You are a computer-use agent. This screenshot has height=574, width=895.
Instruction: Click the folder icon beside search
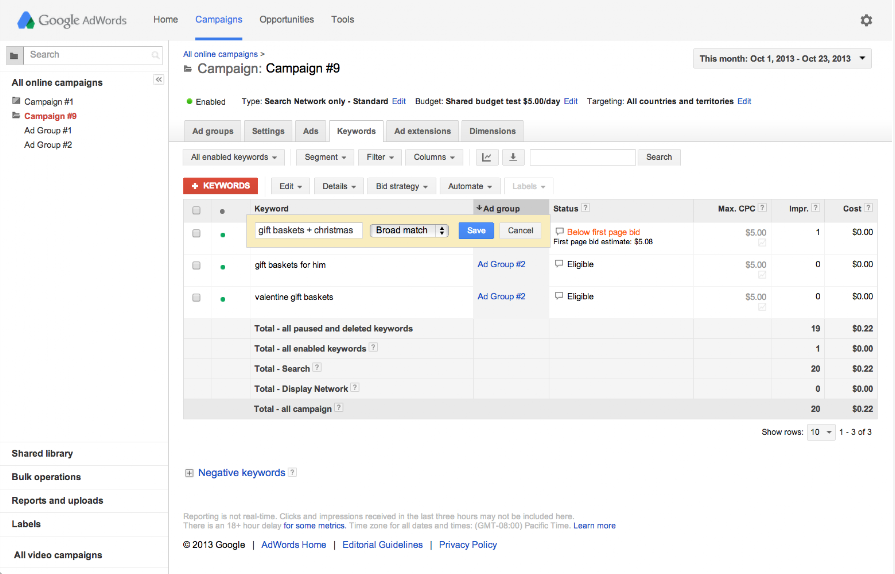coord(14,55)
